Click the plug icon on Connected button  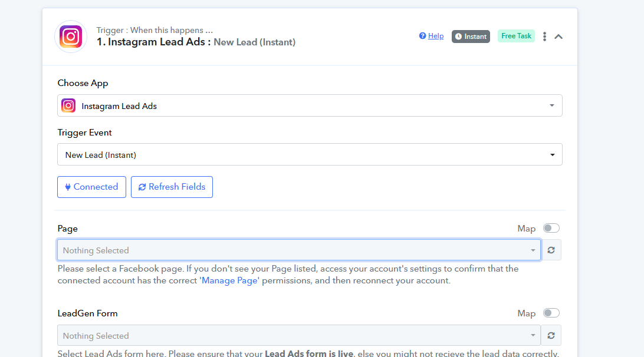[x=68, y=187]
